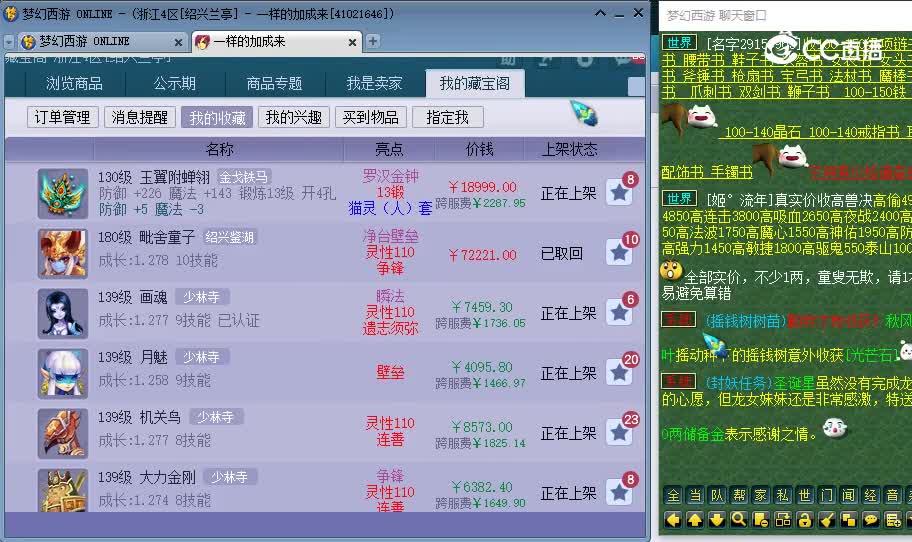
Task: Open 买到物品 section
Action: pos(370,117)
